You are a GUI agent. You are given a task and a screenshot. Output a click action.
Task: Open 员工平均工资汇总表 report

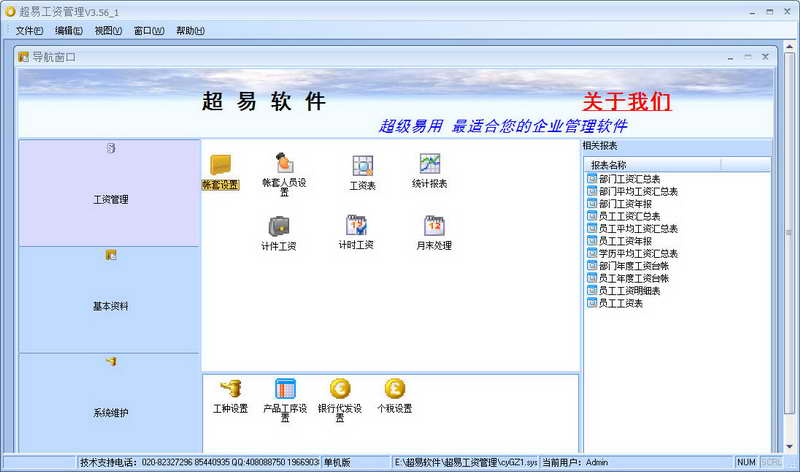pos(633,229)
